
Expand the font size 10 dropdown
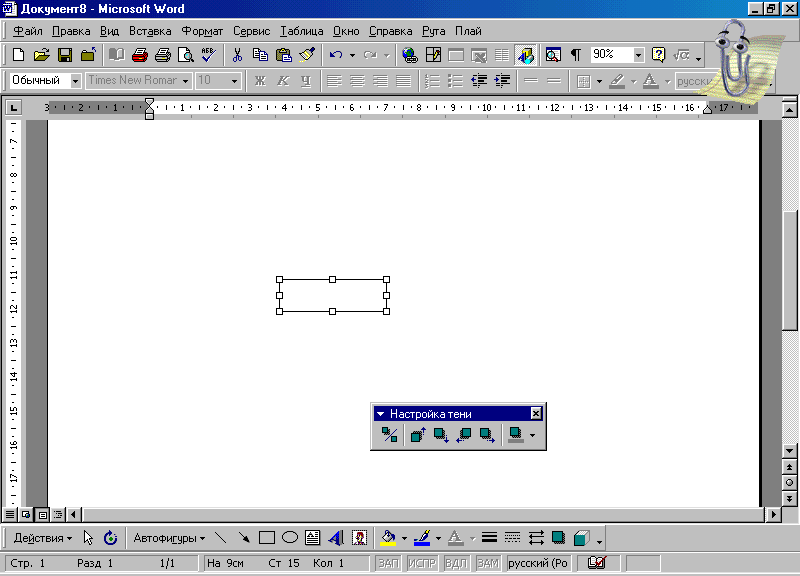(234, 81)
